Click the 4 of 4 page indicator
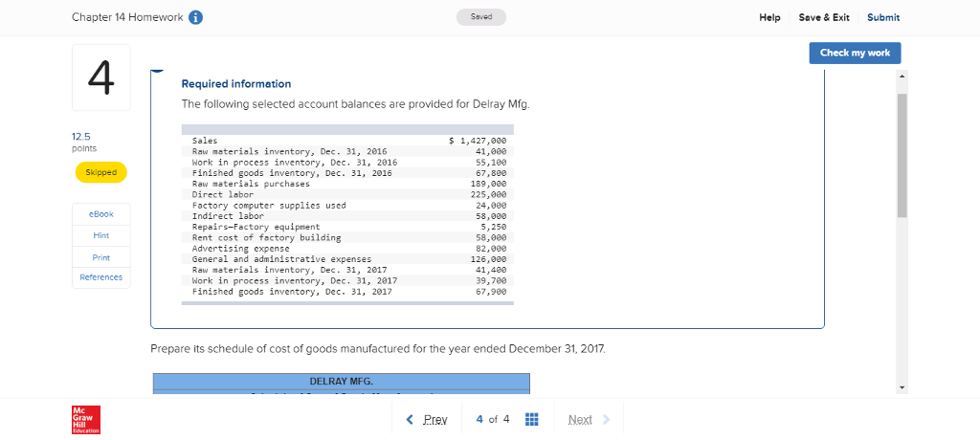 tap(493, 419)
